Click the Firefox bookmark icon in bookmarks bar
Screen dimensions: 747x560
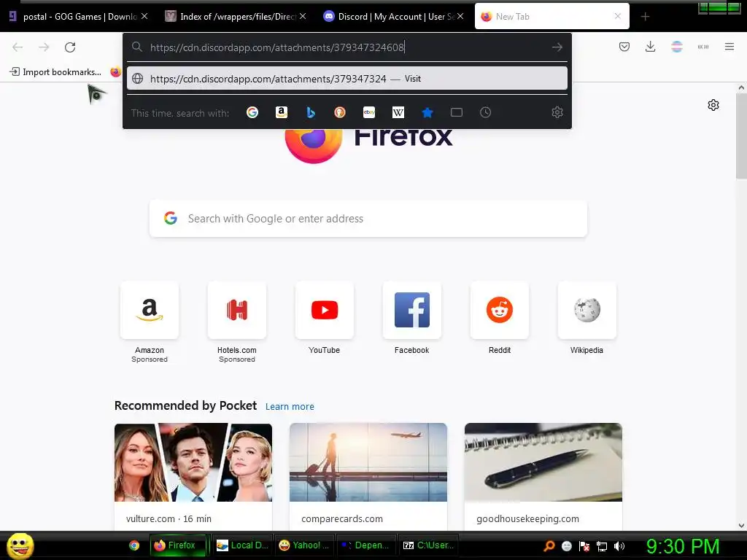pyautogui.click(x=116, y=72)
